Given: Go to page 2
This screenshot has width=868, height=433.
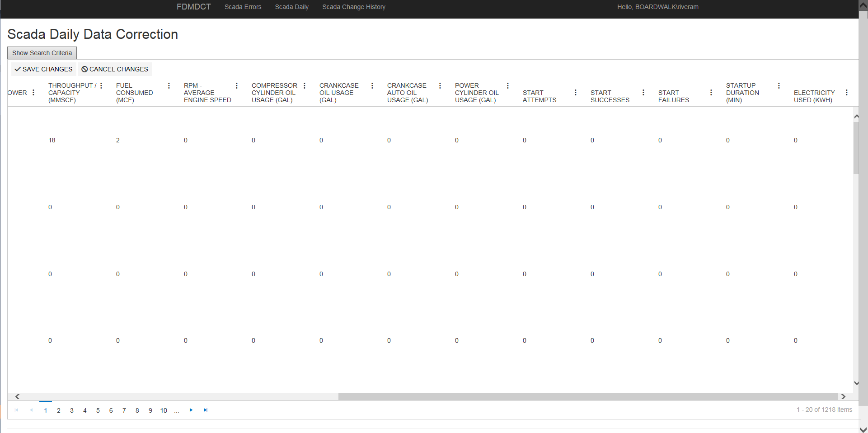Looking at the screenshot, I should [x=59, y=410].
